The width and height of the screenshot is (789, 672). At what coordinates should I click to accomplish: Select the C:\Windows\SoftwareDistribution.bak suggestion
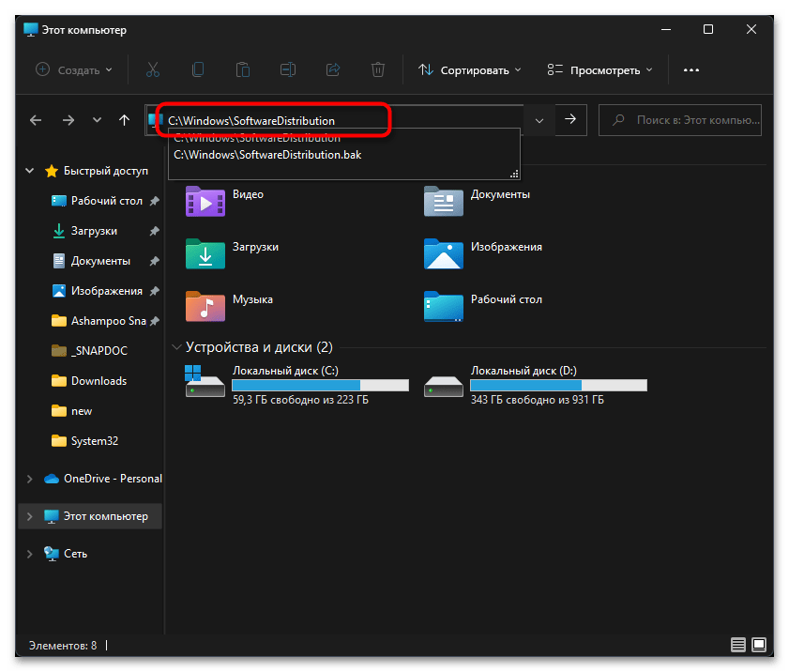pyautogui.click(x=267, y=155)
